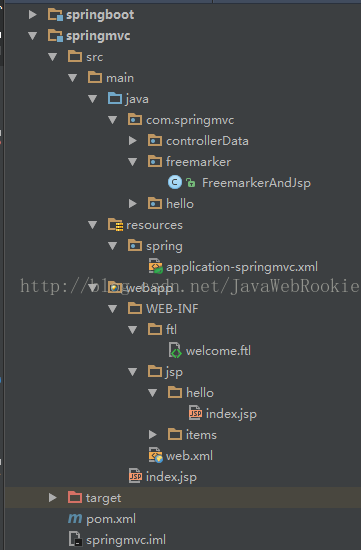Click the red target folder icon
Image resolution: width=361 pixels, height=550 pixels.
[x=75, y=497]
